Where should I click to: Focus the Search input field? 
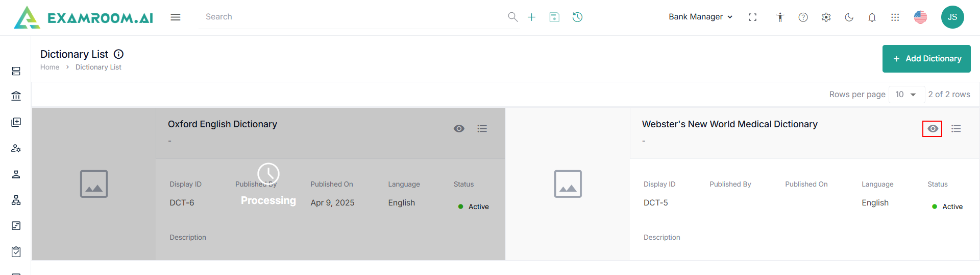[x=353, y=17]
